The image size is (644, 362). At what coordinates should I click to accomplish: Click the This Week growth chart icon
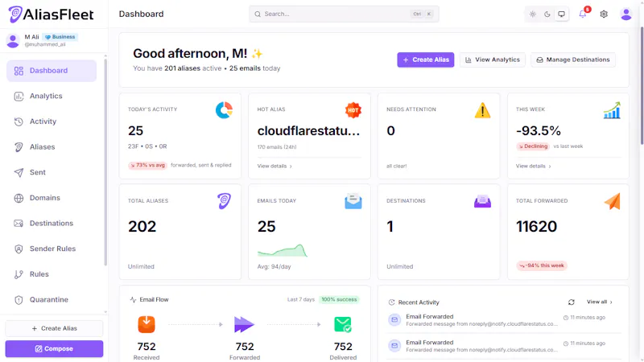coord(612,110)
